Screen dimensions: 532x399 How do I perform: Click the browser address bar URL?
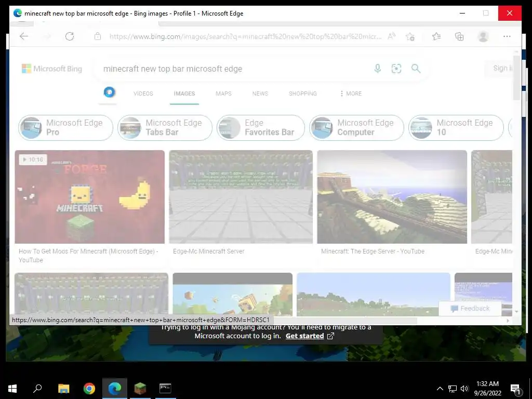click(245, 36)
